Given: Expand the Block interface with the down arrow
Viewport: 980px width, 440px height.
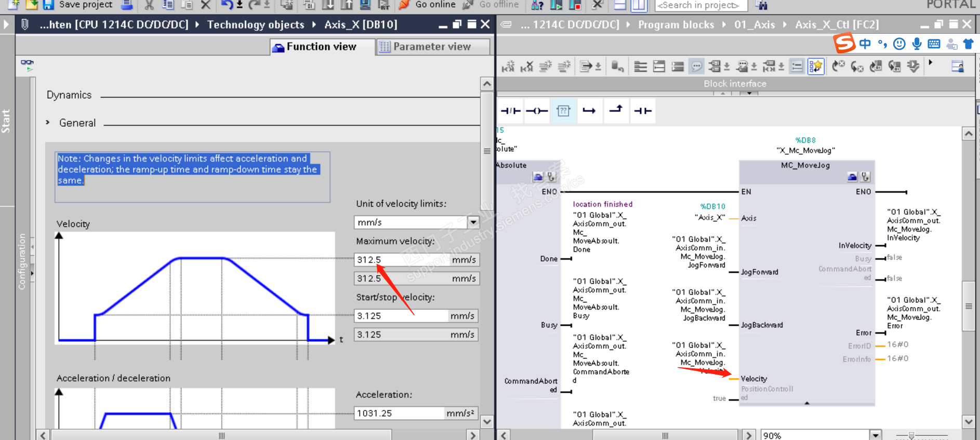Looking at the screenshot, I should [749, 94].
